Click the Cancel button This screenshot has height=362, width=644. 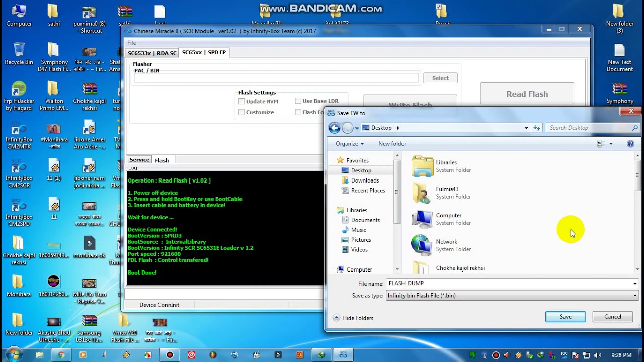pos(612,317)
